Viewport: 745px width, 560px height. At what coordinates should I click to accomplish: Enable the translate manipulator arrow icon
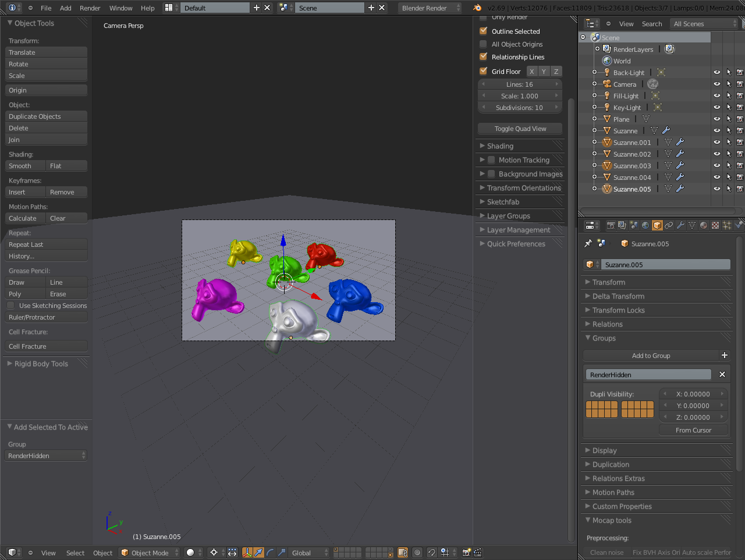point(258,552)
